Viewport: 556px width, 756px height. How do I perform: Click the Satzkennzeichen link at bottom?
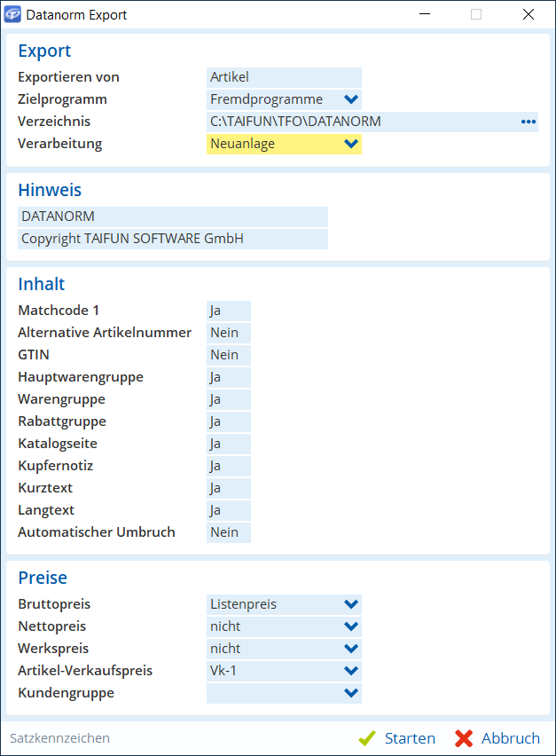pos(59,738)
